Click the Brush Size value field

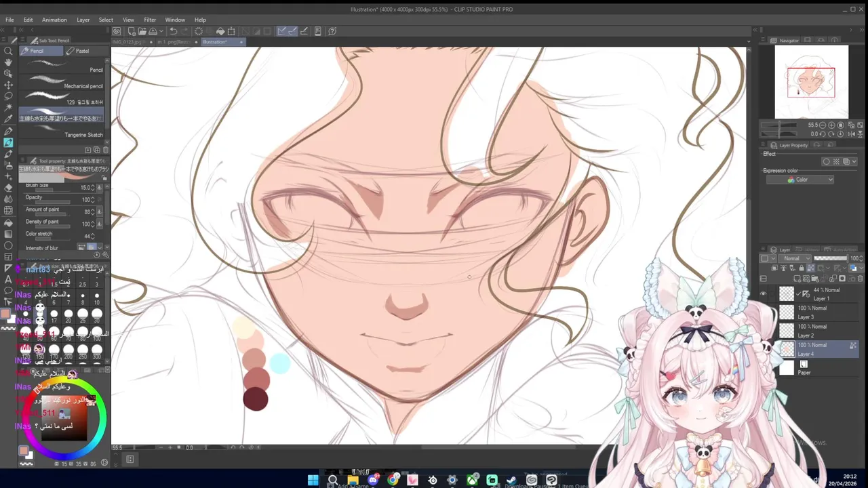pyautogui.click(x=86, y=188)
